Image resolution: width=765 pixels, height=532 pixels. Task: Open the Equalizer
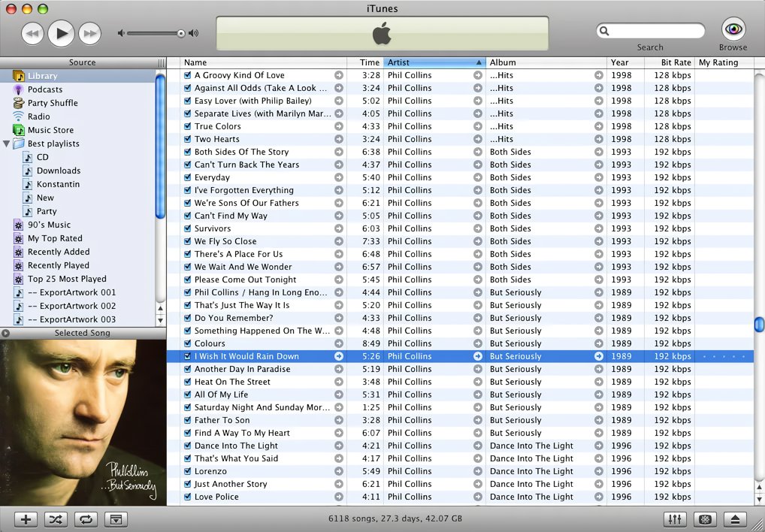[x=674, y=519]
